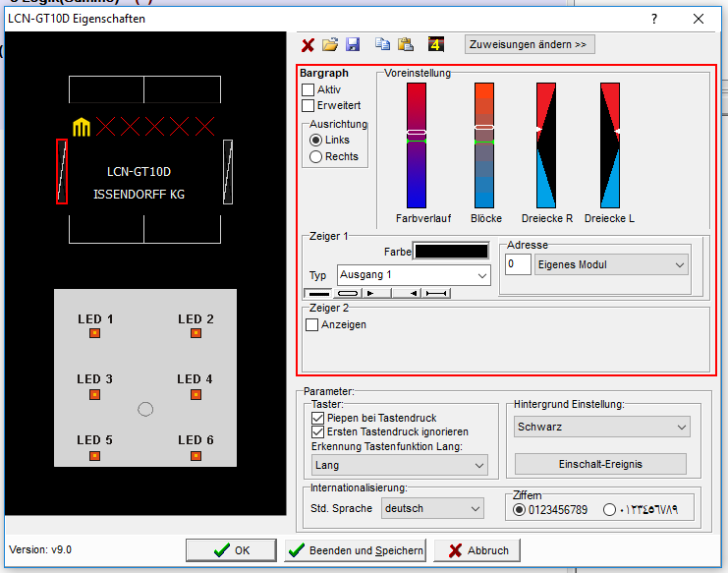Image resolution: width=728 pixels, height=573 pixels.
Task: Select Rechts alignment radio button
Action: (x=315, y=156)
